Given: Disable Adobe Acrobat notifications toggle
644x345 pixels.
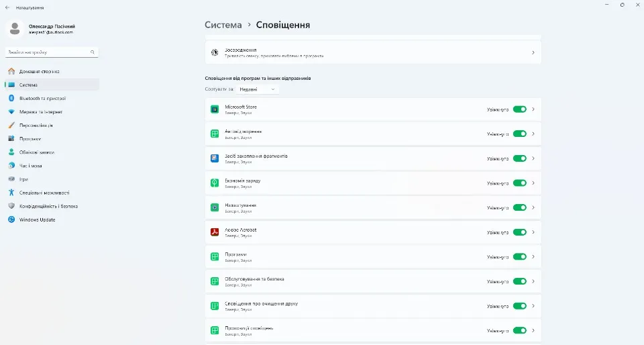Looking at the screenshot, I should tap(519, 232).
